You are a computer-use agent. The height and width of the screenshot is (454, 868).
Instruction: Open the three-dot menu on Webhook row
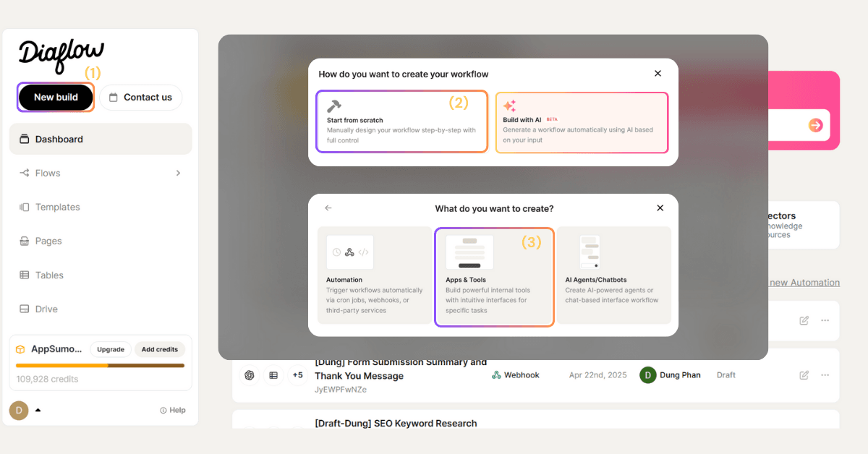[825, 375]
